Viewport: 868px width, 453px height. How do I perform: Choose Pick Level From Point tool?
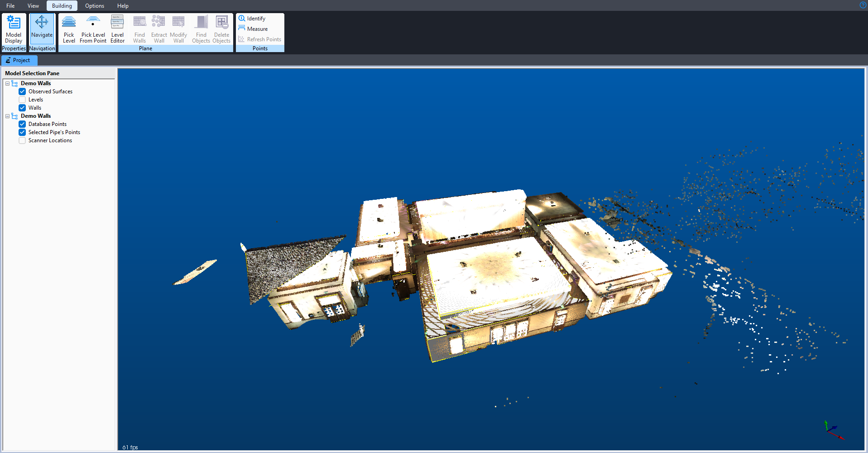93,29
